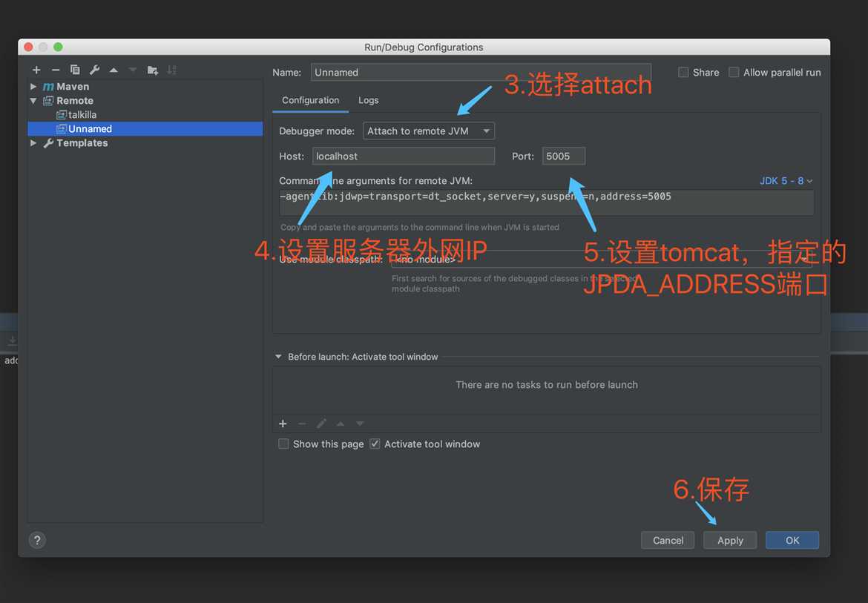Move configuration down in the tree toolbar
Image resolution: width=868 pixels, height=603 pixels.
pyautogui.click(x=132, y=70)
